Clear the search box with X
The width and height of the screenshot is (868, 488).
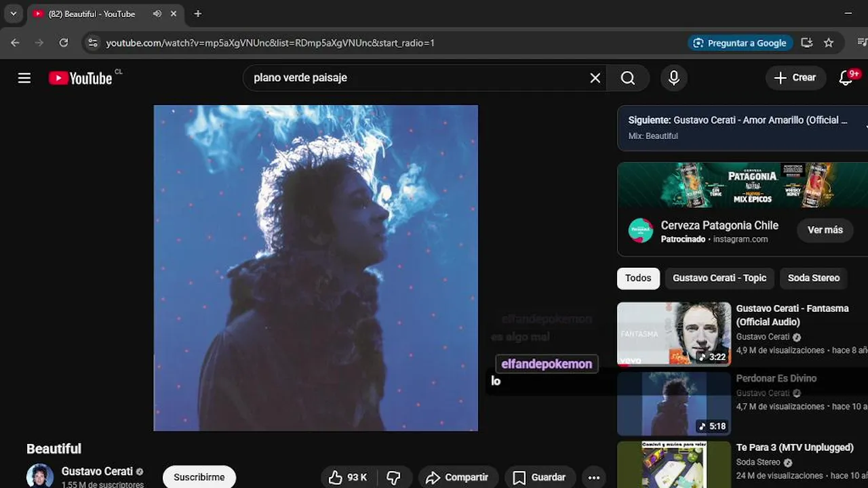point(595,78)
